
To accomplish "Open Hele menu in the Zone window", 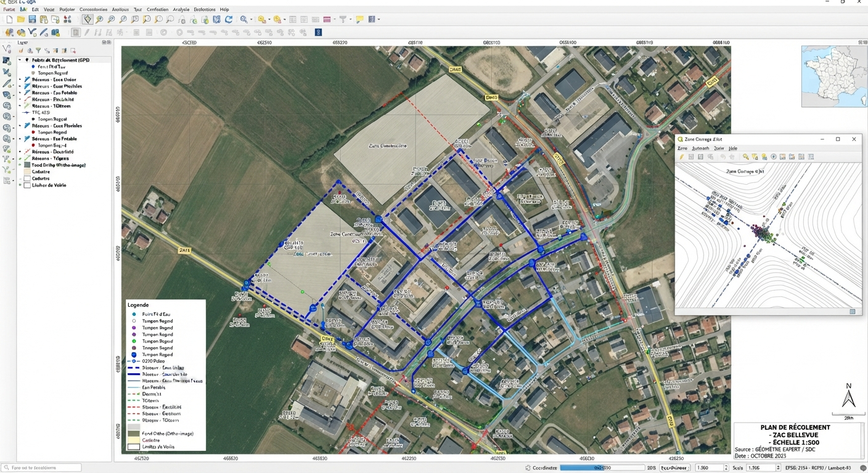I will pos(733,148).
